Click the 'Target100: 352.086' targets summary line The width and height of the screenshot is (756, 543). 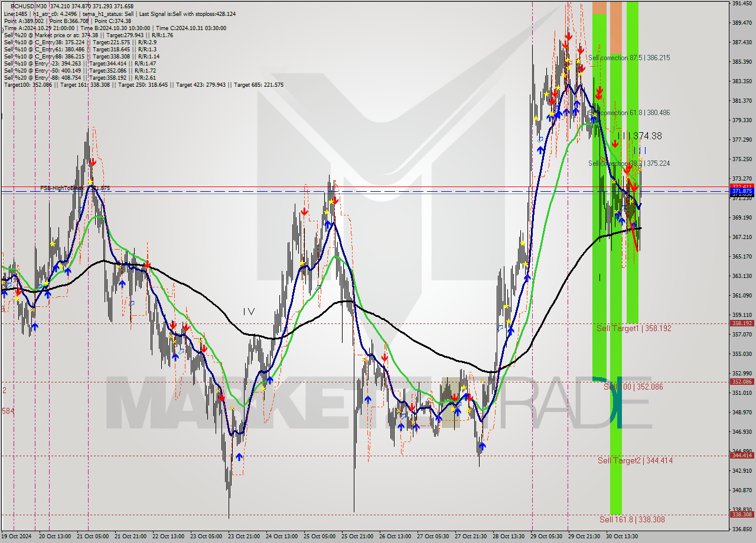(x=144, y=85)
